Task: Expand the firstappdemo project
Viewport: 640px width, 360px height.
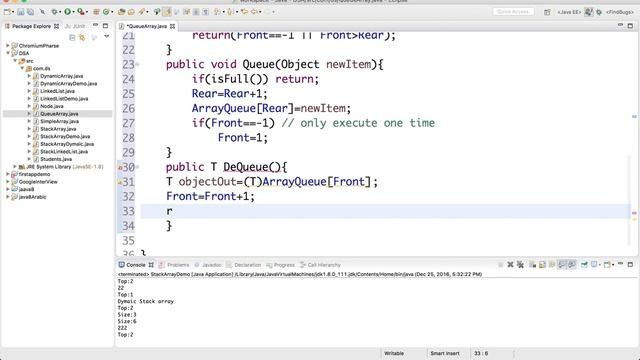Action: click(x=8, y=174)
